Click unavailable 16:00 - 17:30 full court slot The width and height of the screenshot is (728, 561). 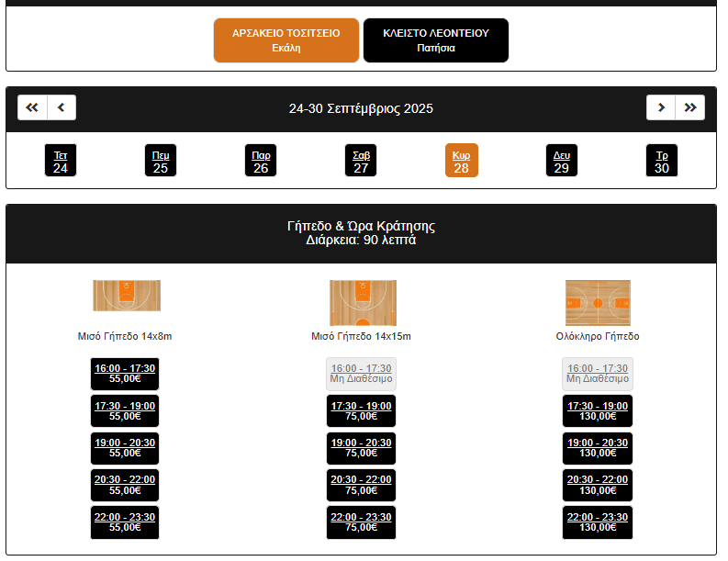click(x=598, y=374)
